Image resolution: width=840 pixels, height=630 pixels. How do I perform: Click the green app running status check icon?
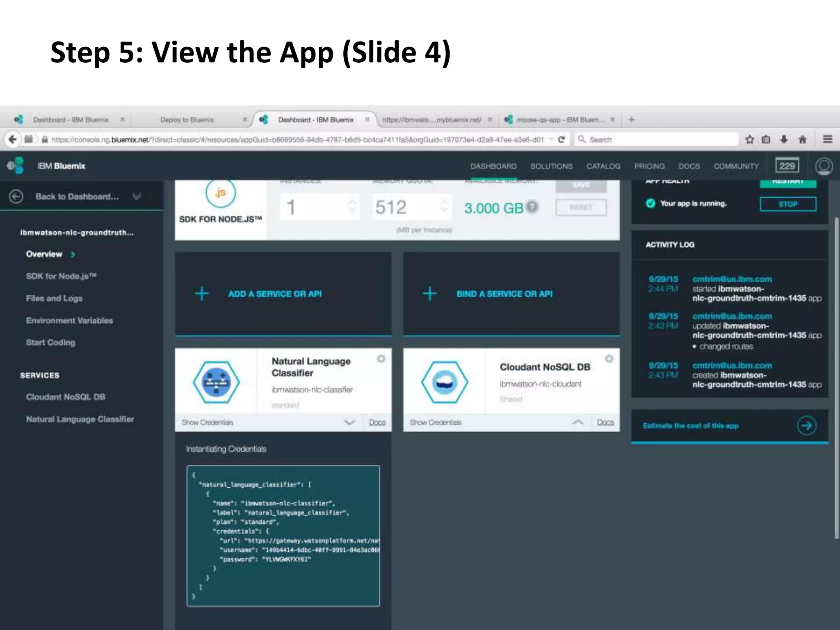point(651,203)
